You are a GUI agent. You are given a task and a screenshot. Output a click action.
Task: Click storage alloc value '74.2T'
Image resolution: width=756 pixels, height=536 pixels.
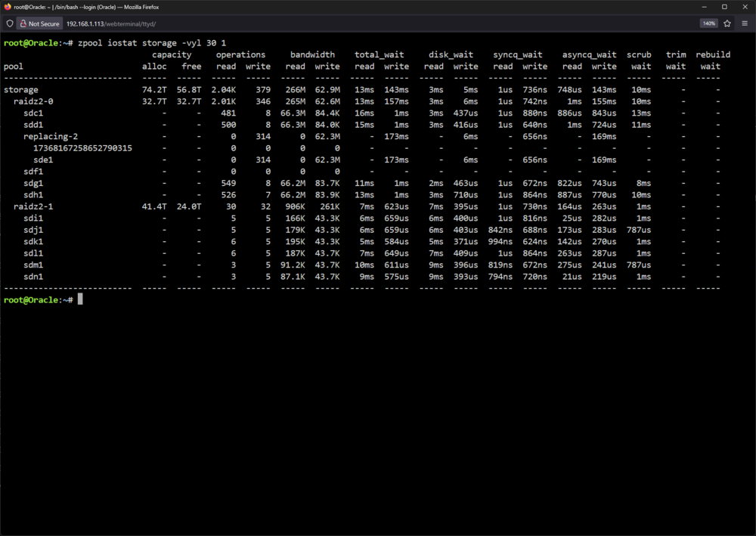[x=154, y=90]
